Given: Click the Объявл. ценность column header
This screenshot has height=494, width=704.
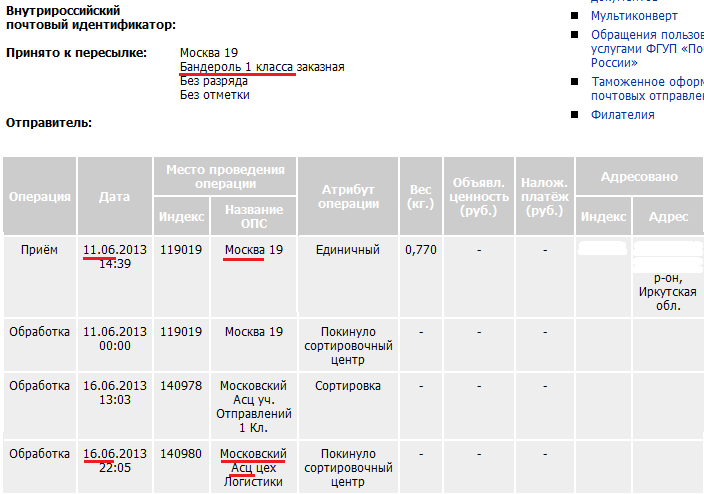Looking at the screenshot, I should click(480, 197).
